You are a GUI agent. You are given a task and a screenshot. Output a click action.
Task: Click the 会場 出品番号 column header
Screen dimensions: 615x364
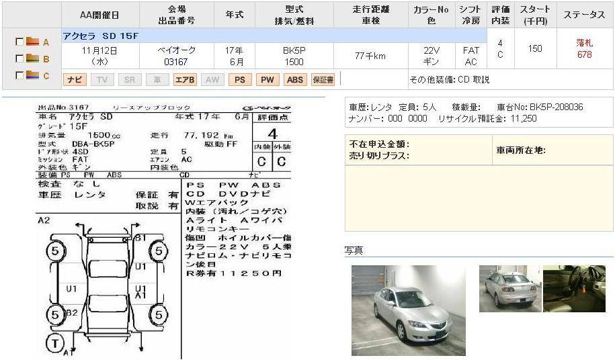[x=177, y=15]
